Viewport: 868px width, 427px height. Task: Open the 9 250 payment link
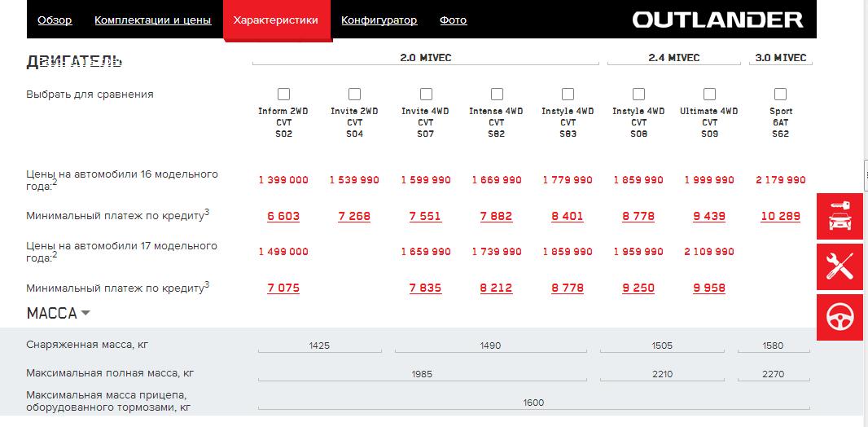pyautogui.click(x=638, y=288)
